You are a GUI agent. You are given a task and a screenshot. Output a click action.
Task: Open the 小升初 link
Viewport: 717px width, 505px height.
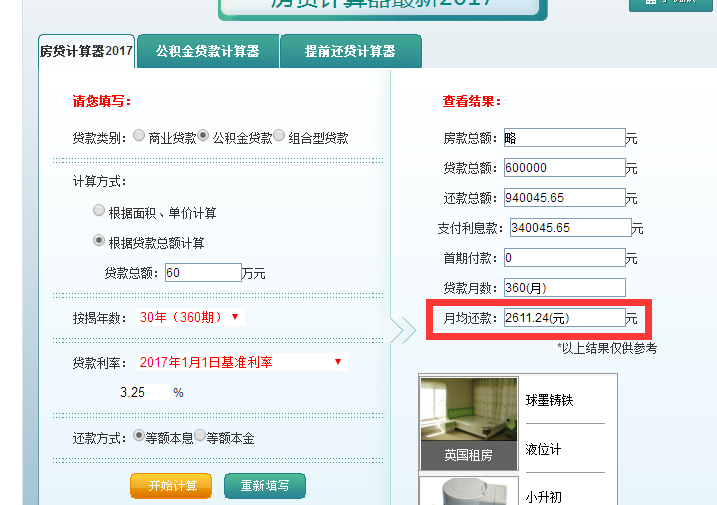click(543, 497)
